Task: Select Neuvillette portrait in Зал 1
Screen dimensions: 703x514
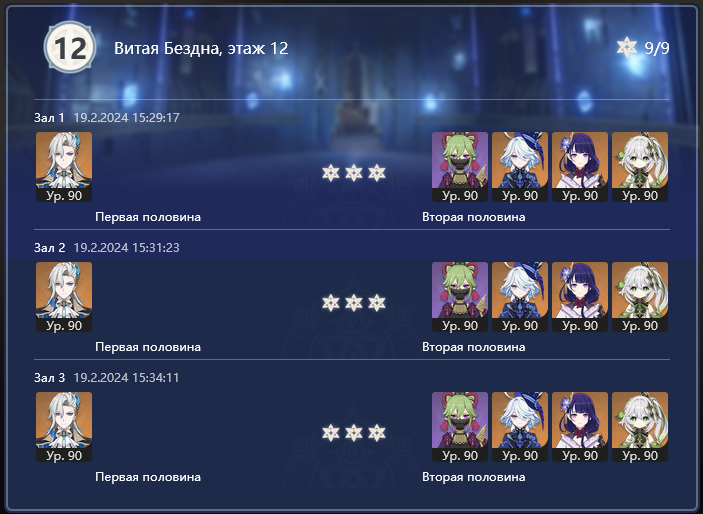Action: 64,166
